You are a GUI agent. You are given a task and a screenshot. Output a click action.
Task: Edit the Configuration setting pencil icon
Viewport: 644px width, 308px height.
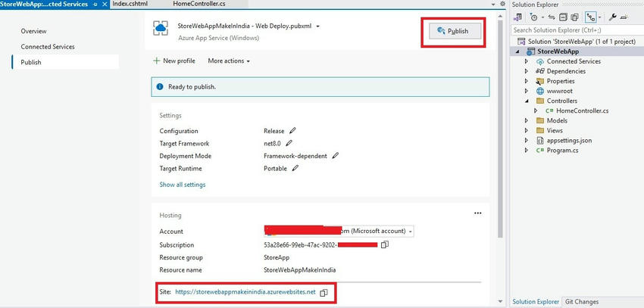pos(292,131)
